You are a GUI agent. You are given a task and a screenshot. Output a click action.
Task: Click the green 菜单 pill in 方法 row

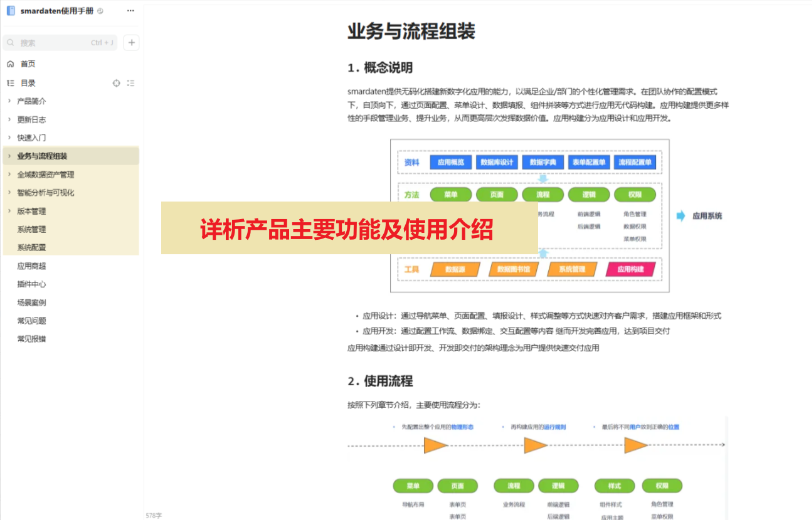pyautogui.click(x=451, y=195)
